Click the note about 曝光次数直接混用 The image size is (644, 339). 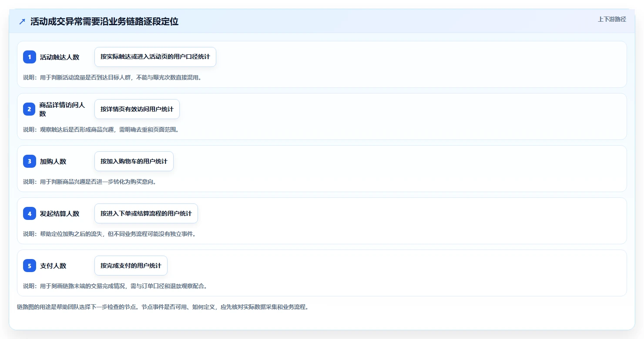[x=112, y=77]
